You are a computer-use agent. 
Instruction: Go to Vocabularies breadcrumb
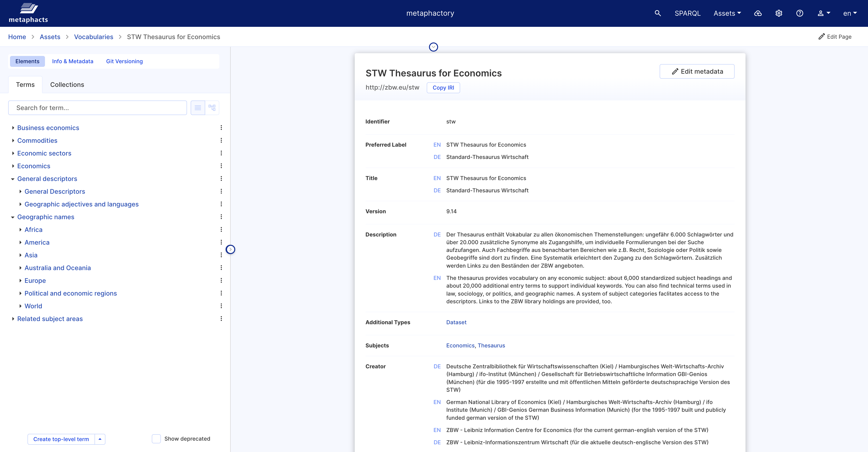[x=94, y=37]
